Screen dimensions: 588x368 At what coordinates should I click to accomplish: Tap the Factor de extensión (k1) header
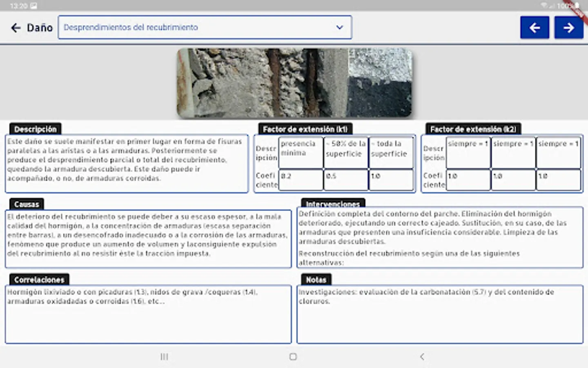click(x=305, y=129)
